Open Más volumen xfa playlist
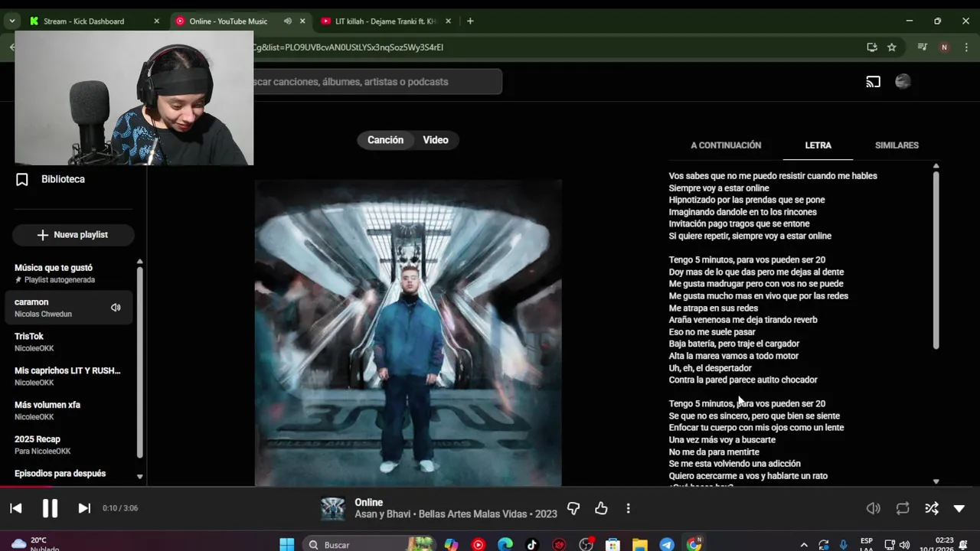The width and height of the screenshot is (980, 551). (69, 410)
